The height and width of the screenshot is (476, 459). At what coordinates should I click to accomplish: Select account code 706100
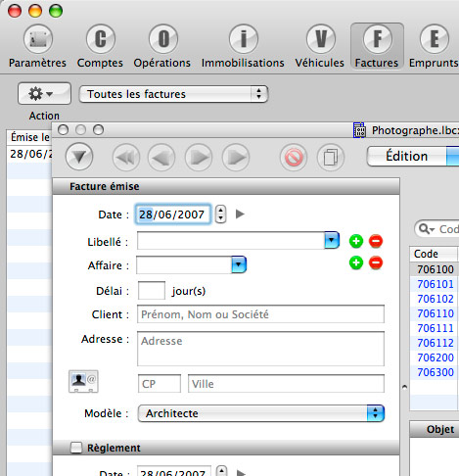coord(436,269)
